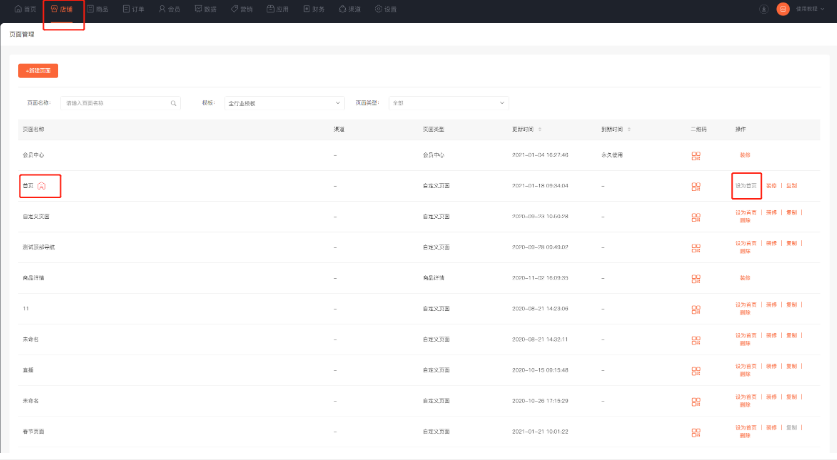This screenshot has height=460, width=837.
Task: Click the download icon beside the avatar
Action: [765, 9]
